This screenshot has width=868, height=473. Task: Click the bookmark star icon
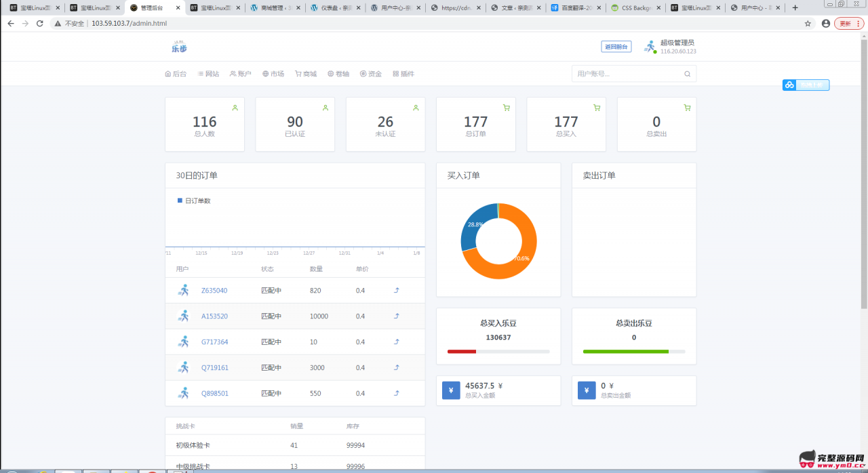point(808,23)
